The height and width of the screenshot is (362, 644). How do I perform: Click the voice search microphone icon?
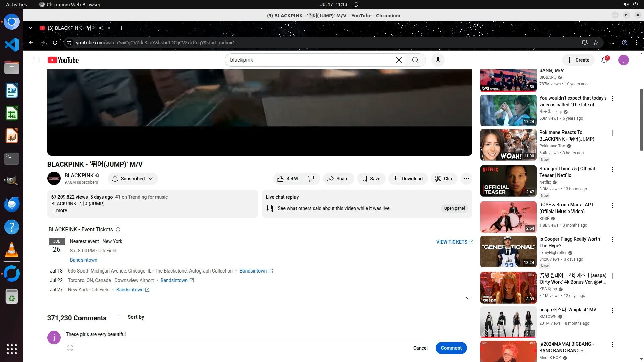(x=438, y=60)
